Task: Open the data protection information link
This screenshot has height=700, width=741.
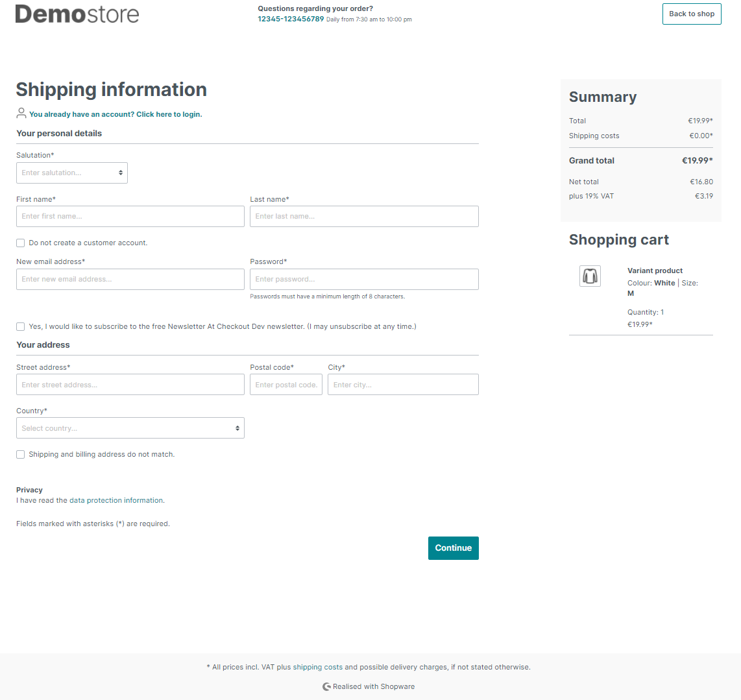Action: coord(116,500)
